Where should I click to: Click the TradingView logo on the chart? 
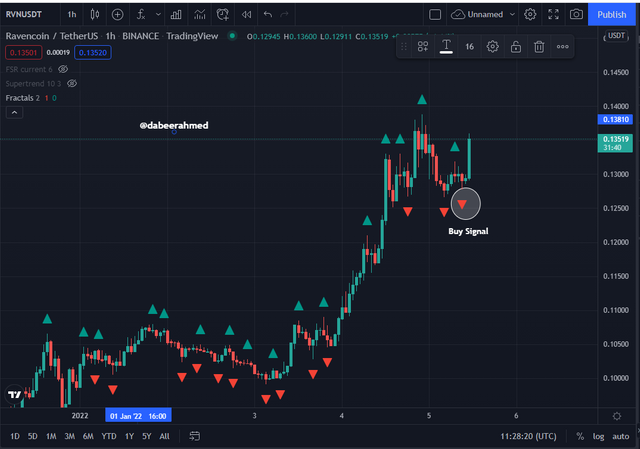point(15,394)
